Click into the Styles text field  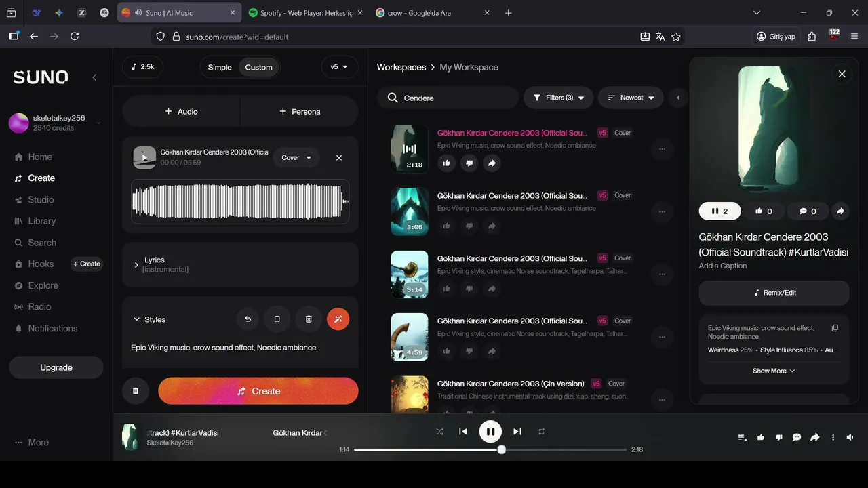click(x=240, y=348)
